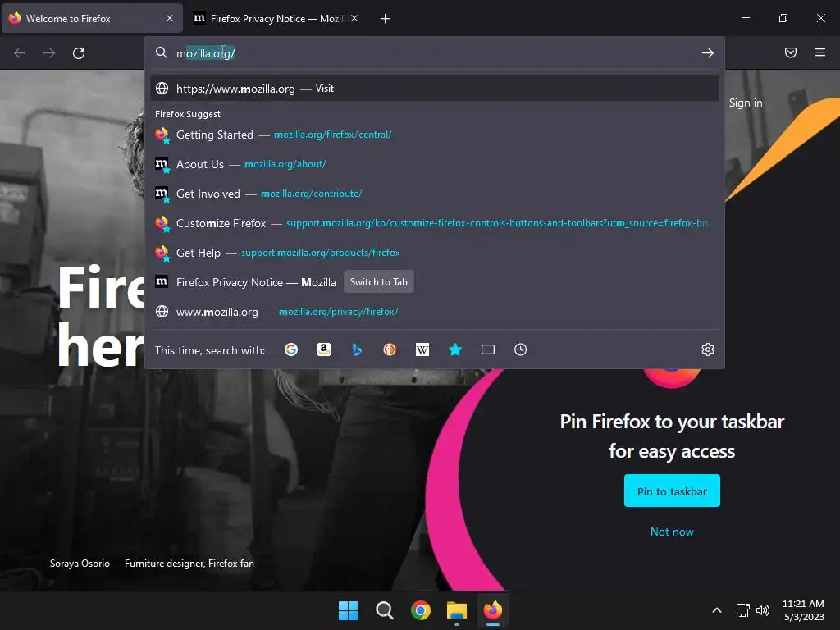Reload the current page
This screenshot has height=630, width=840.
79,53
